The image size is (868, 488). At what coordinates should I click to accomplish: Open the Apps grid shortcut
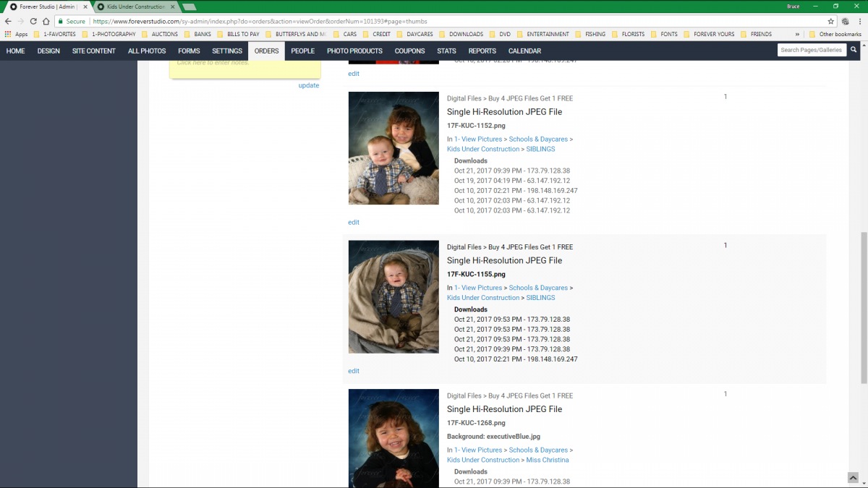tap(16, 34)
